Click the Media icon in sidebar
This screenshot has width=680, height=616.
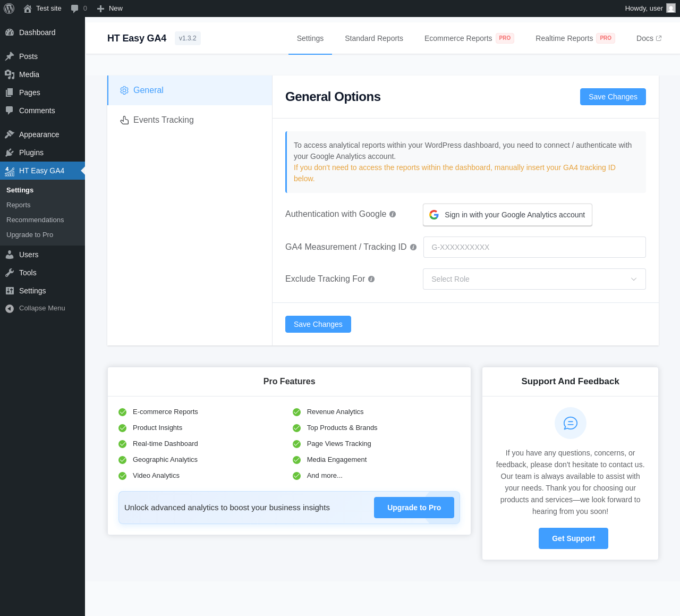point(10,74)
